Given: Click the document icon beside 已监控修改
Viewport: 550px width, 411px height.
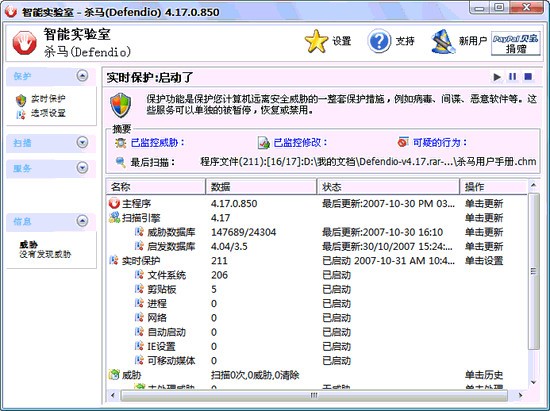Looking at the screenshot, I should click(x=263, y=143).
